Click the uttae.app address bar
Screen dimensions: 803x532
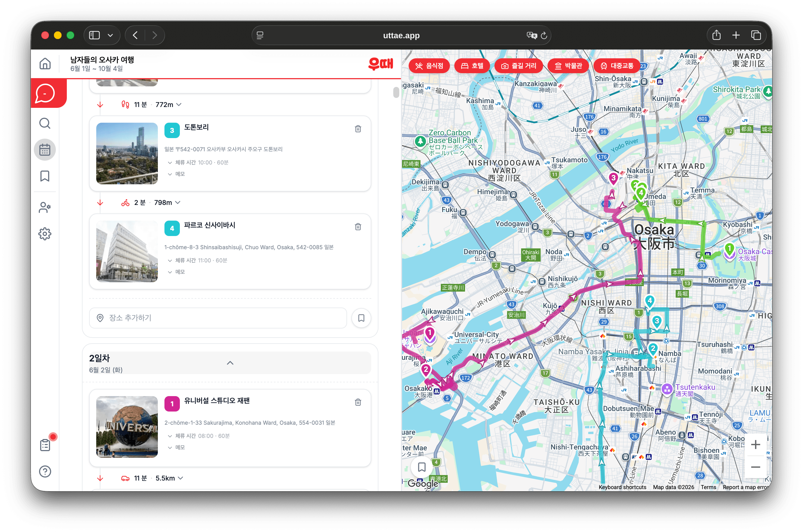[x=401, y=35]
